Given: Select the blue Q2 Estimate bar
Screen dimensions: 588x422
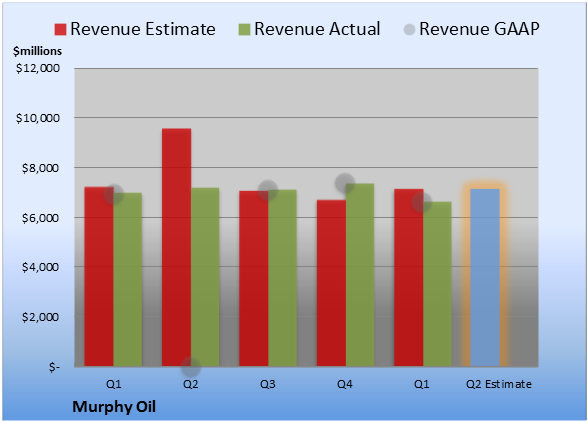Looking at the screenshot, I should pos(485,277).
